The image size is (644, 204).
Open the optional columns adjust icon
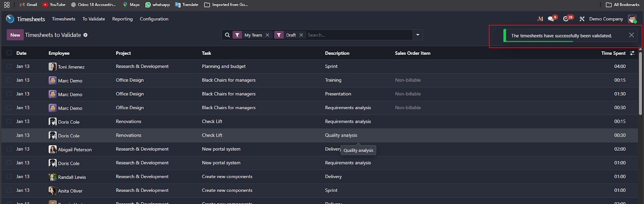pyautogui.click(x=632, y=53)
